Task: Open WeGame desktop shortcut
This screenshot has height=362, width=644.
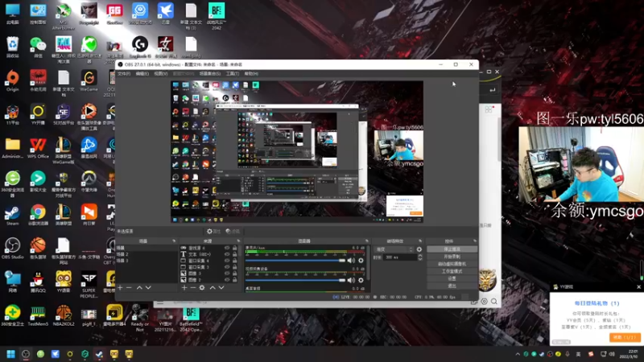Action: point(89,81)
